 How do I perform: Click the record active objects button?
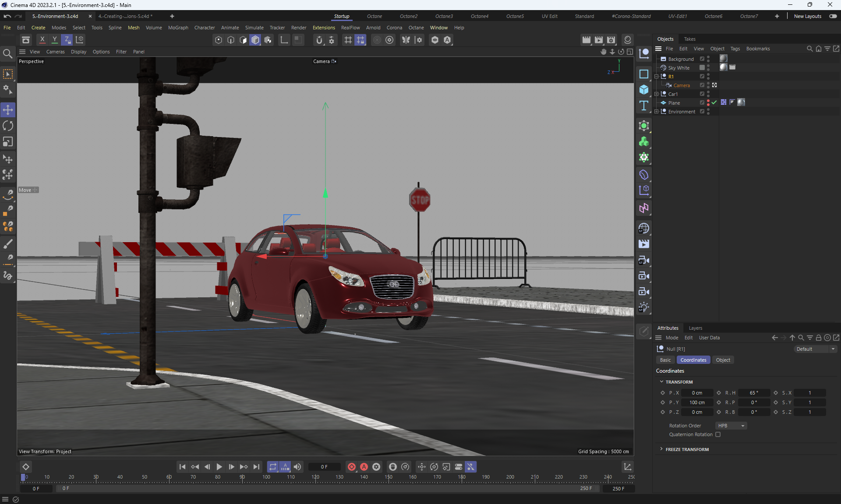point(351,467)
